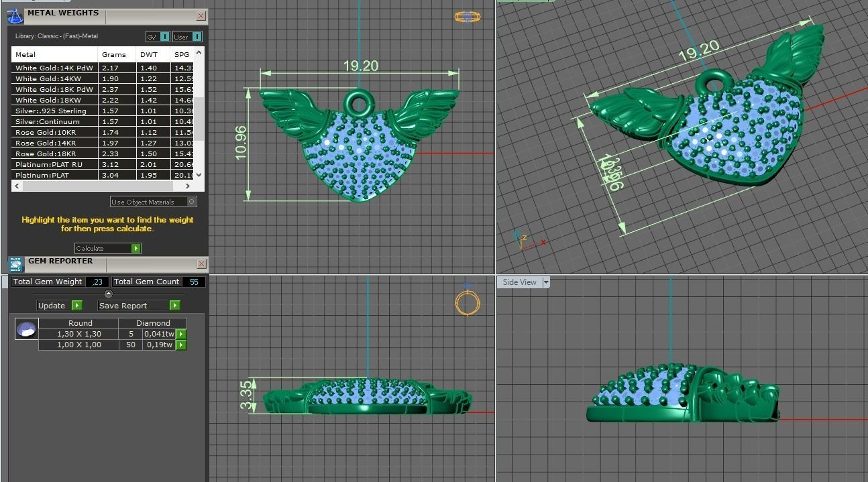Select the Side View viewport label
This screenshot has width=868, height=482.
coord(520,282)
